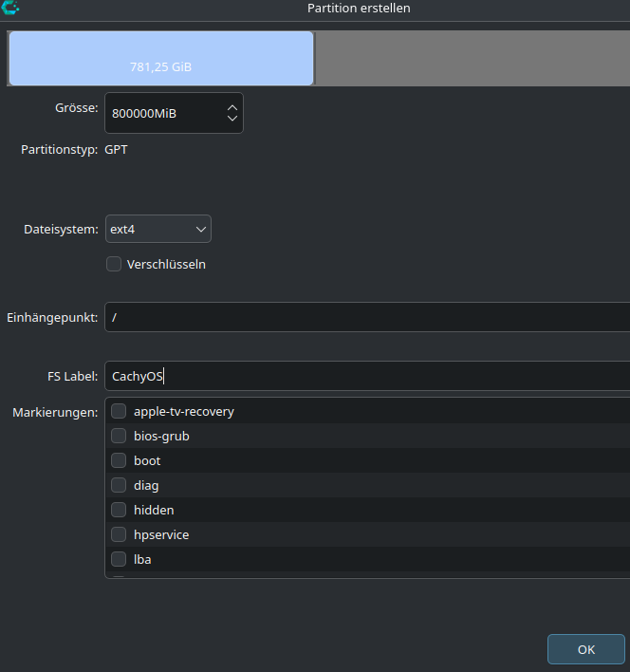Click the grey unallocated space bar
The image size is (630, 672).
[x=472, y=58]
